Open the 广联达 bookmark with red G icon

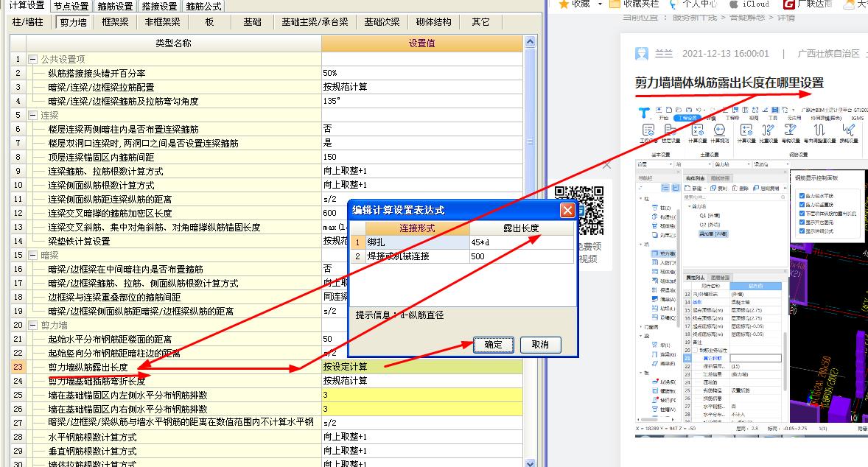coord(808,4)
